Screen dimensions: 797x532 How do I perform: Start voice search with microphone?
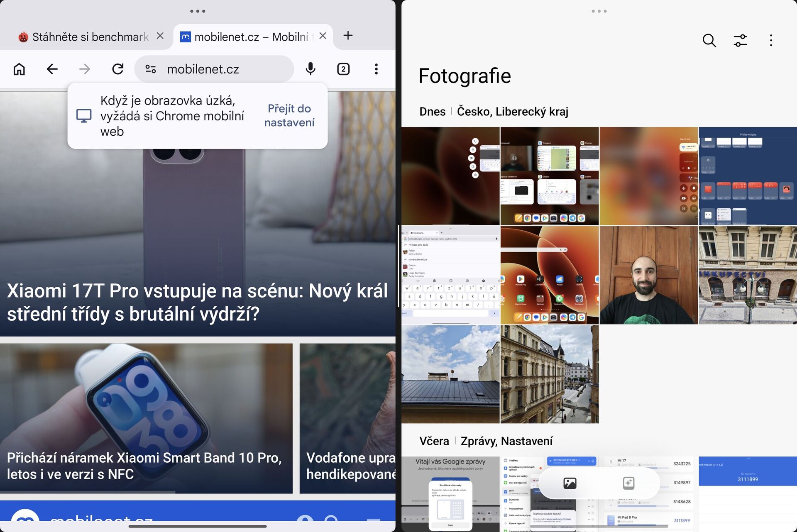click(310, 69)
